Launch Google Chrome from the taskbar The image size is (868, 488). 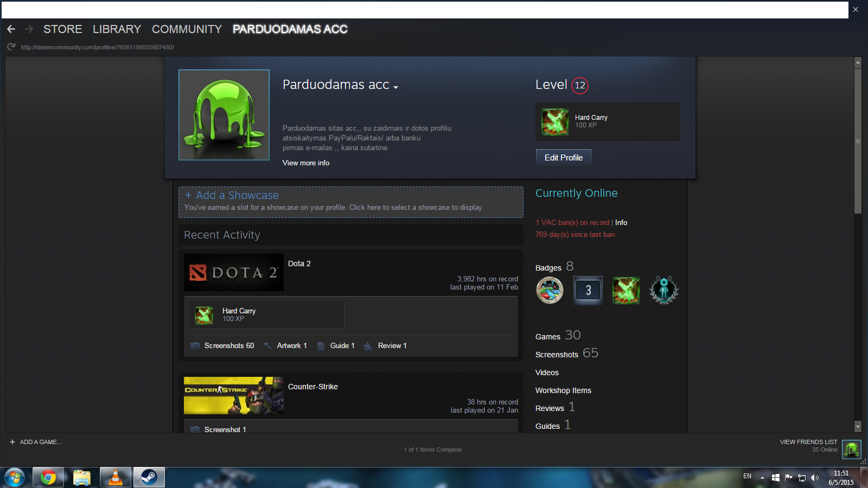pyautogui.click(x=48, y=478)
